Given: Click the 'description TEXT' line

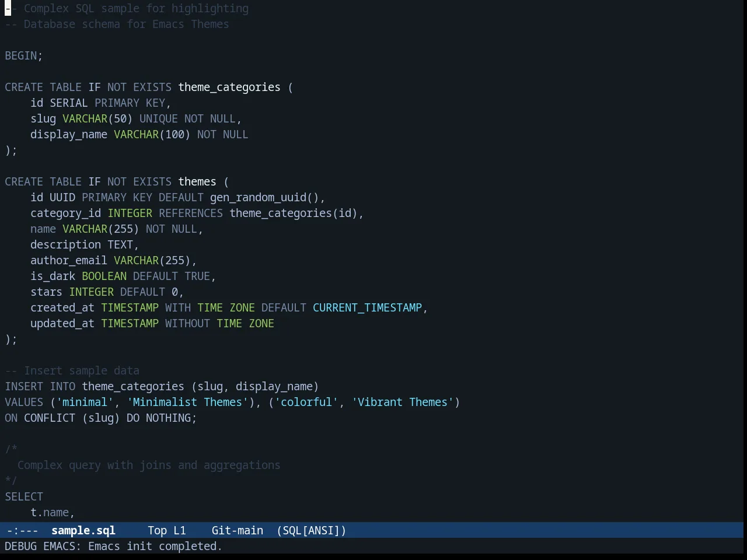Looking at the screenshot, I should click(x=85, y=244).
